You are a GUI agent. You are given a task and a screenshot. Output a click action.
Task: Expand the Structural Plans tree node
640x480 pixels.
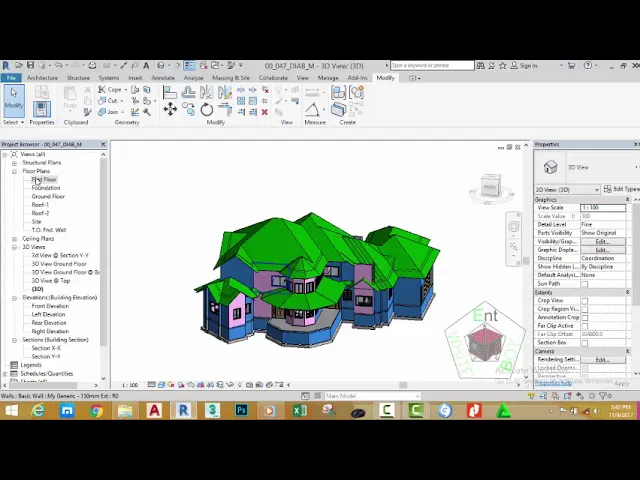click(14, 163)
